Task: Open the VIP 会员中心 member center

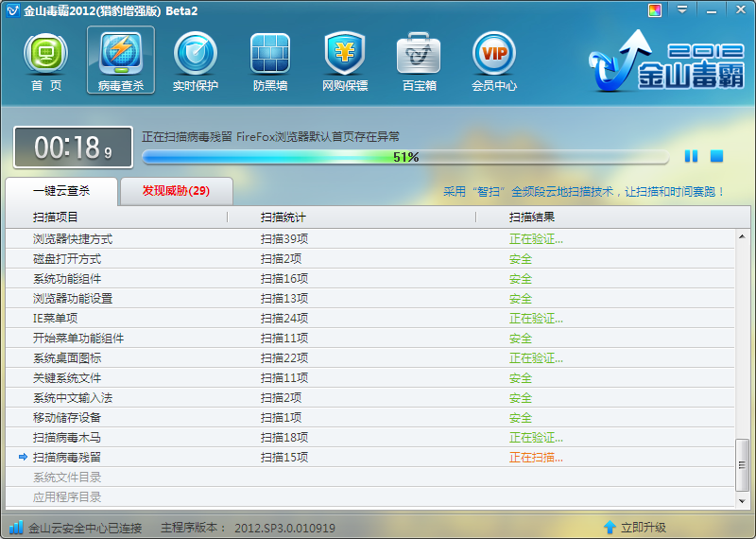Action: pyautogui.click(x=493, y=61)
